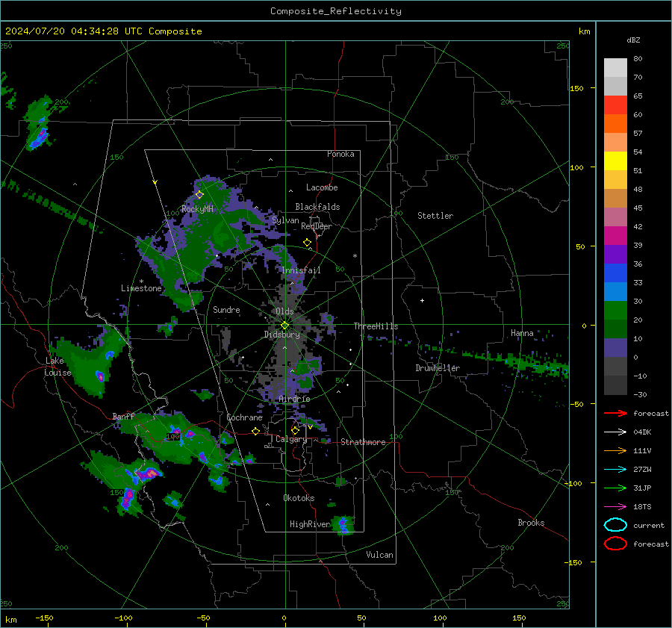The height and width of the screenshot is (628, 672).
Task: Click the Lacombe label
Action: [x=322, y=187]
